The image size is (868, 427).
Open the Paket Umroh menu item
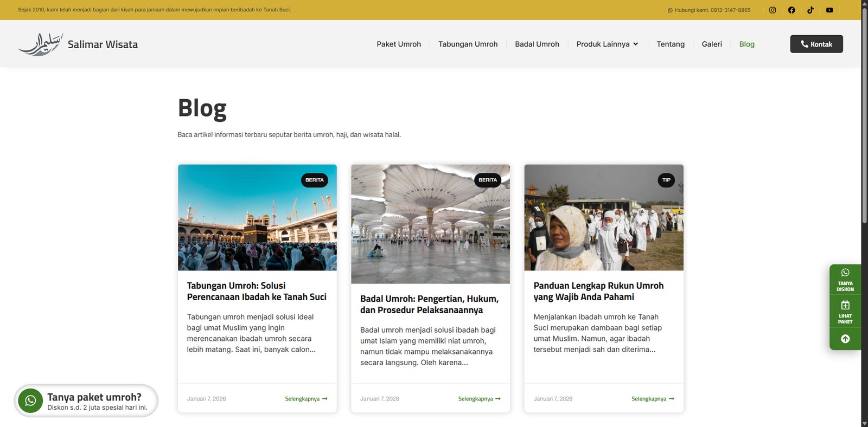pos(399,44)
